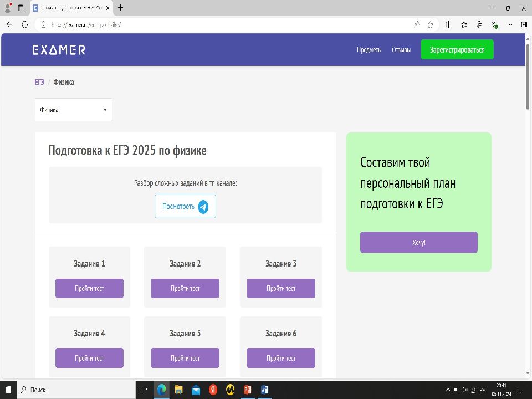
Task: Expand the Физика subject dropdown
Action: [73, 110]
